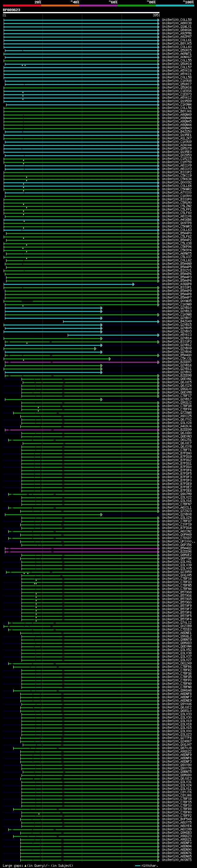Open hit UniRef100_B8YJK5
This screenshot has height=868, width=197.
177,43
